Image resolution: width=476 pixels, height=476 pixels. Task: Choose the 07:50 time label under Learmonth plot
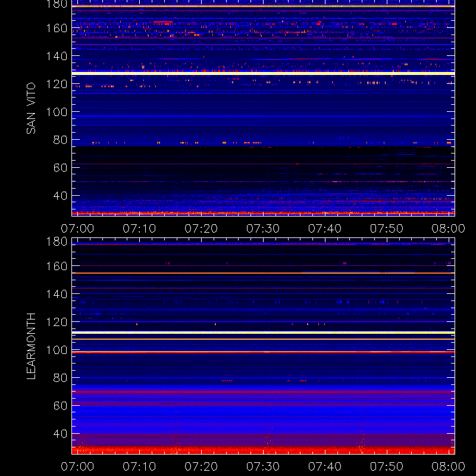tap(386, 466)
